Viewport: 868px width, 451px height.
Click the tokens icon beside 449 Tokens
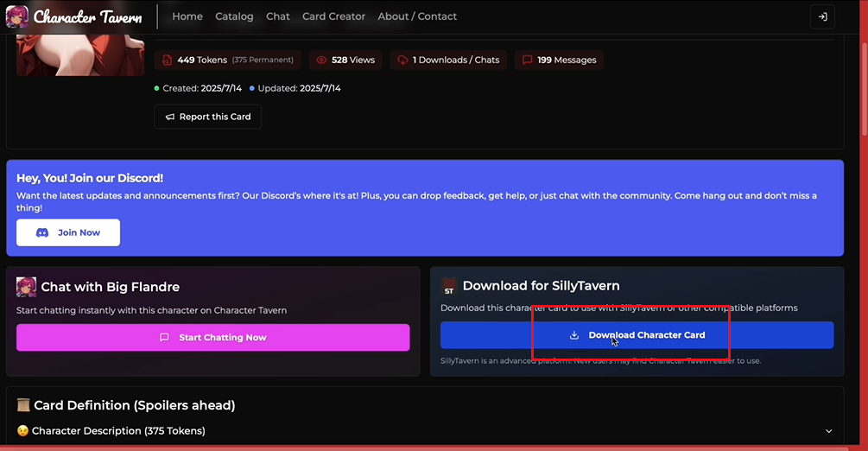pos(168,60)
